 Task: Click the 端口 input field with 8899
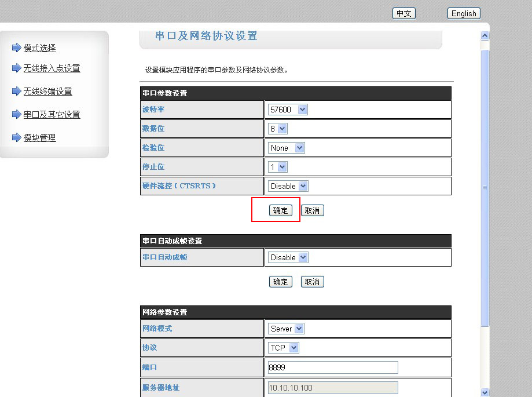pos(332,367)
